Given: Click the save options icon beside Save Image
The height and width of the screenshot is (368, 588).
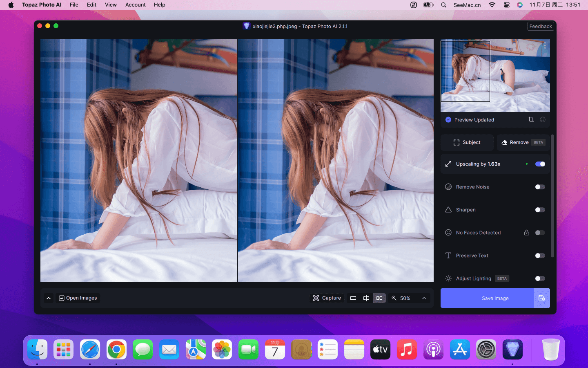Looking at the screenshot, I should (x=542, y=298).
